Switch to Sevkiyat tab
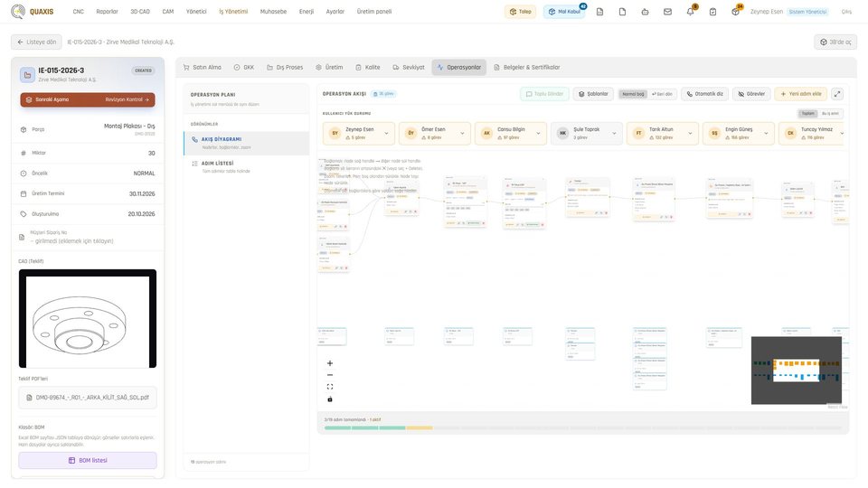Viewport: 868px width, 488px height. (409, 68)
